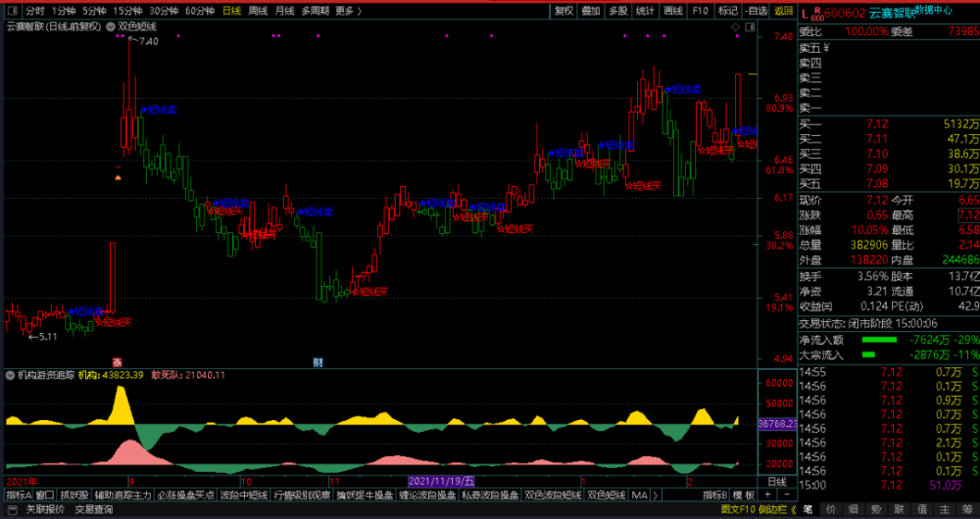Apply the 双色短线 indicator tab
This screenshot has height=519, width=980.
point(607,495)
